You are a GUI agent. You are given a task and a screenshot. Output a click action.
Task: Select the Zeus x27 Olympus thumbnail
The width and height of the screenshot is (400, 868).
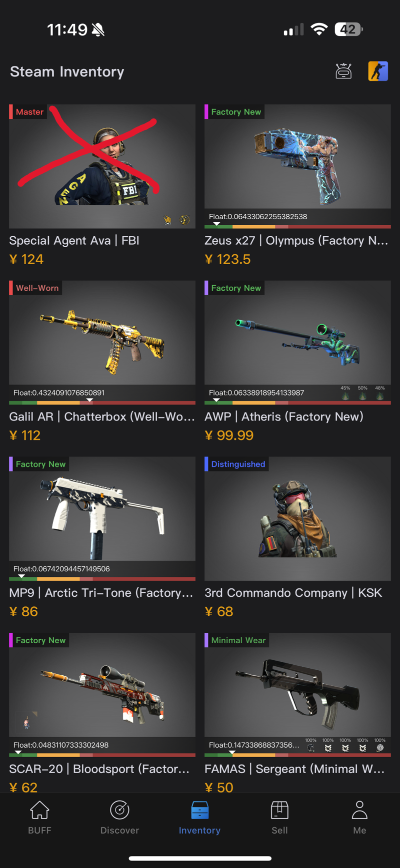point(297,156)
